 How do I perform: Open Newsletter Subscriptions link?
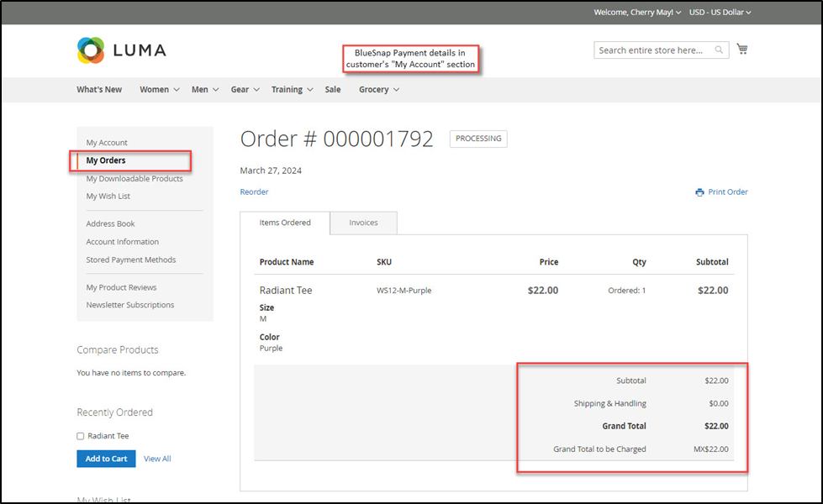tap(130, 305)
